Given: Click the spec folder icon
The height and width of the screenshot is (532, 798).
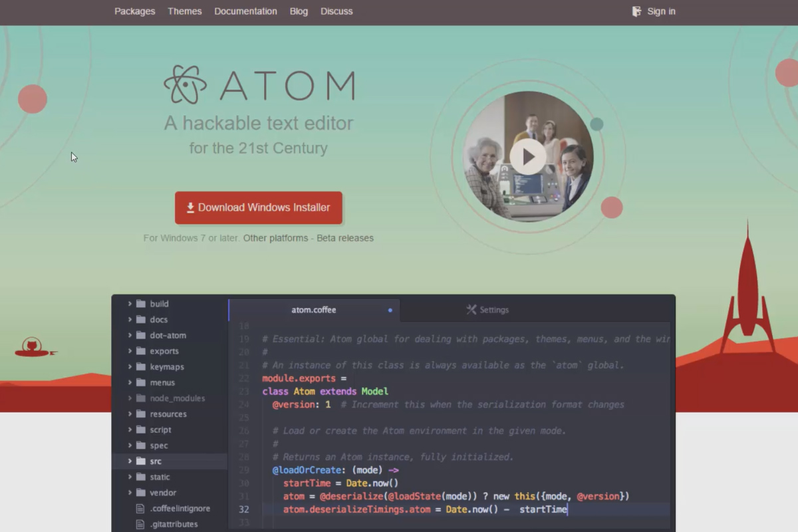Looking at the screenshot, I should click(x=140, y=446).
